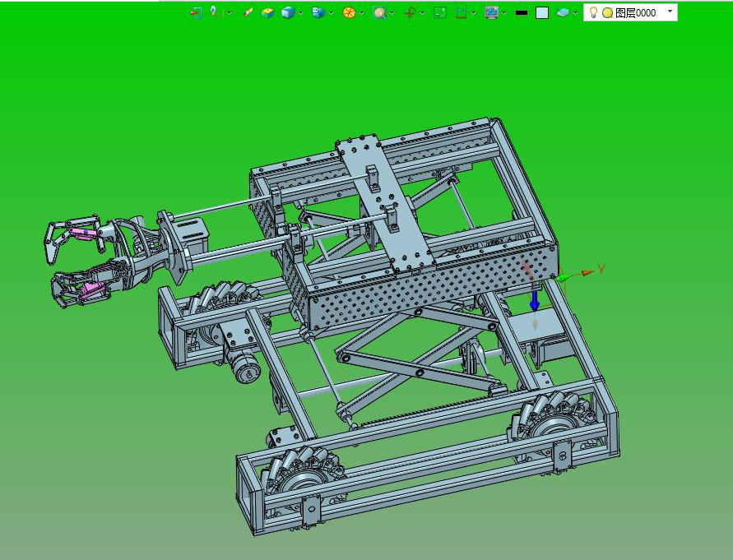
Task: Click the orange polyhedron render icon
Action: pos(349,12)
